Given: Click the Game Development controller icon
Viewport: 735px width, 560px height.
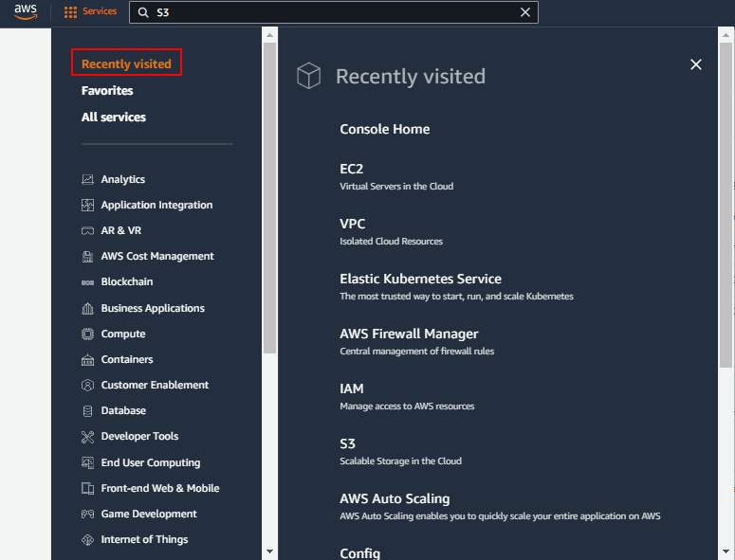Looking at the screenshot, I should [87, 515].
